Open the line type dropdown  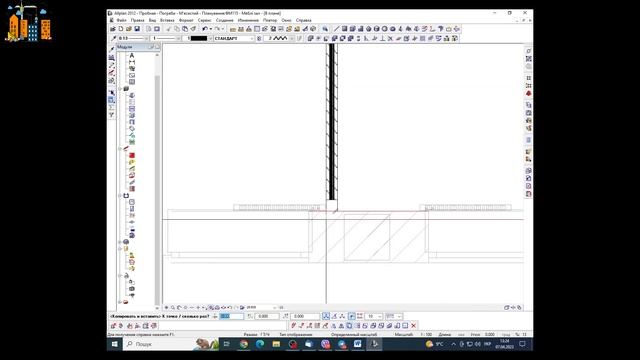tap(178, 38)
